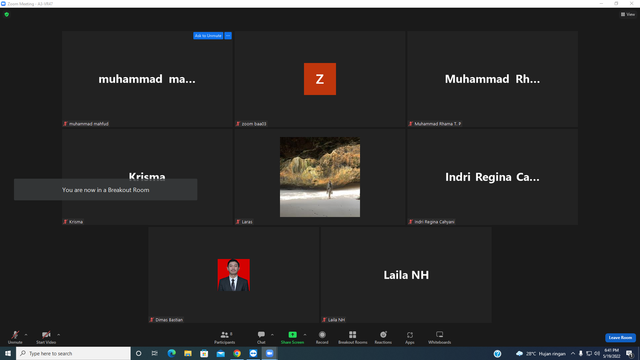Viewport: 640px width, 360px height.
Task: Unmute your microphone
Action: (15, 337)
